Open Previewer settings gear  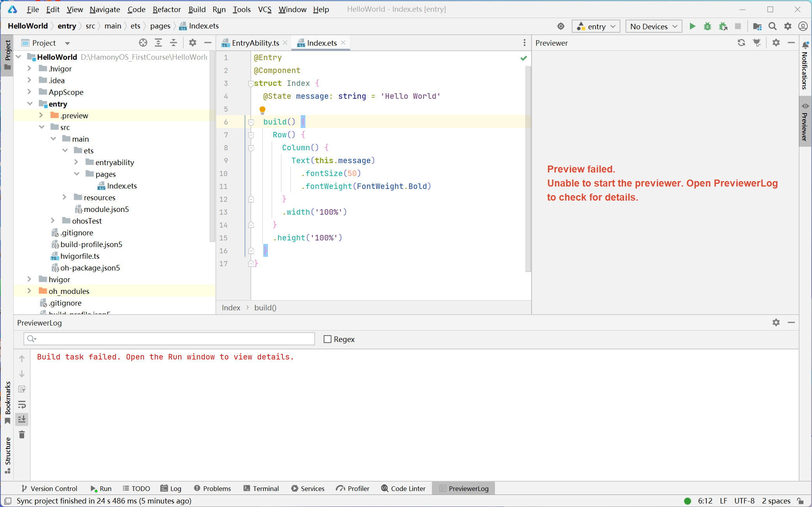[x=776, y=43]
